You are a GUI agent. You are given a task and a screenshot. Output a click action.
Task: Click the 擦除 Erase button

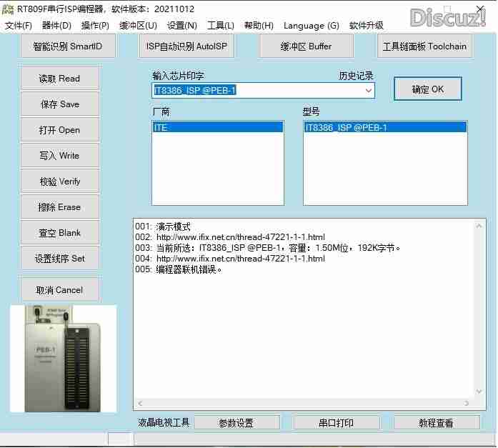tap(59, 207)
